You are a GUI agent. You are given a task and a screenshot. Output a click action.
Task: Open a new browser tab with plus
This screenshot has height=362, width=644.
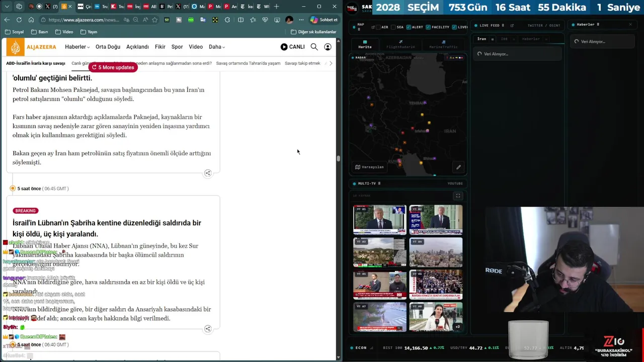pos(276,7)
